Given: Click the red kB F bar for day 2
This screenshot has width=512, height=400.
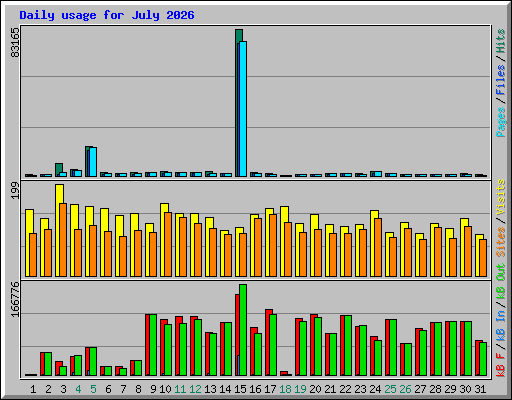Looking at the screenshot, I should tap(42, 364).
